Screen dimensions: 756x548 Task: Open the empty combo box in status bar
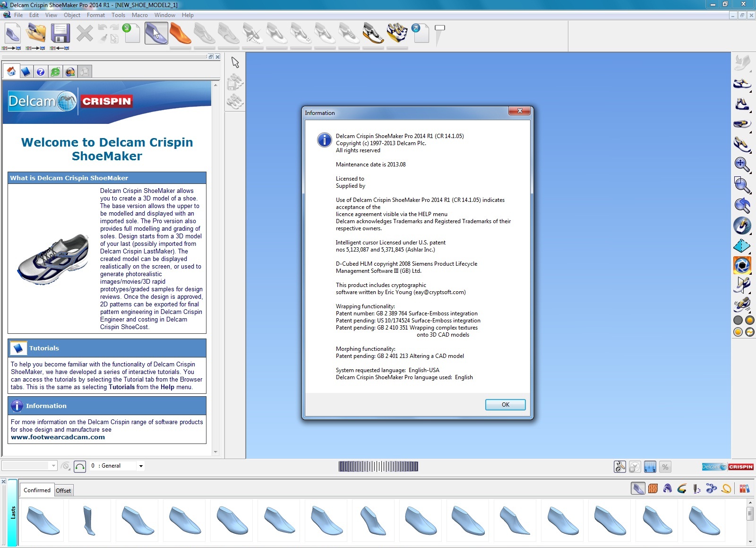coord(29,466)
